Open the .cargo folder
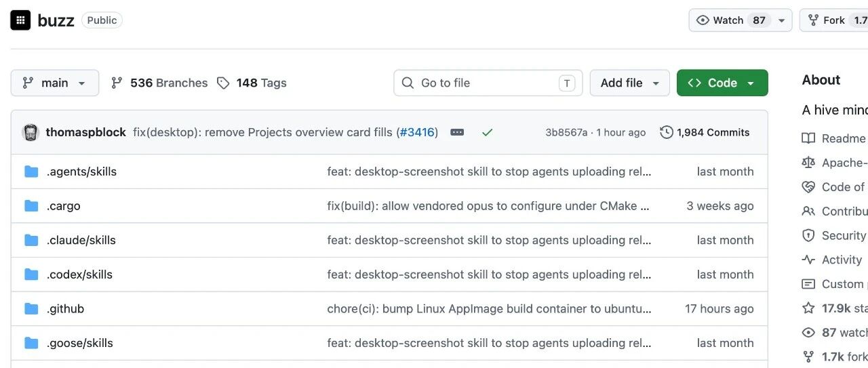Viewport: 868px width, 368px height. (x=63, y=206)
